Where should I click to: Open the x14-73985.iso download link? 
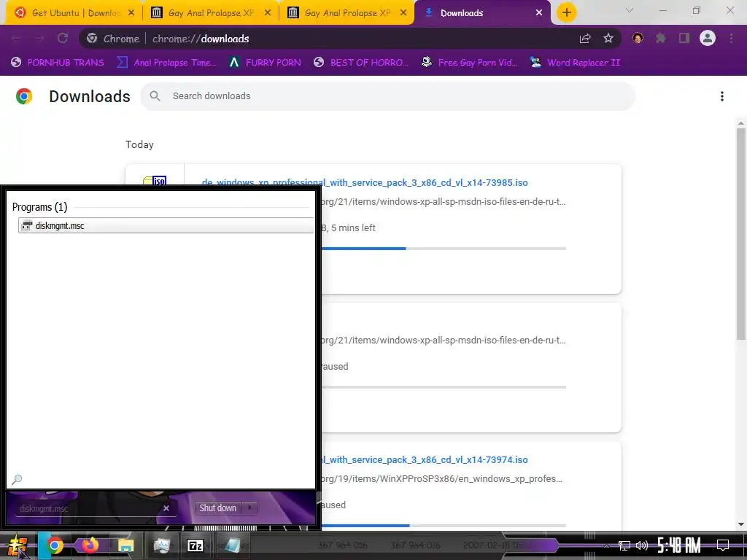point(365,183)
